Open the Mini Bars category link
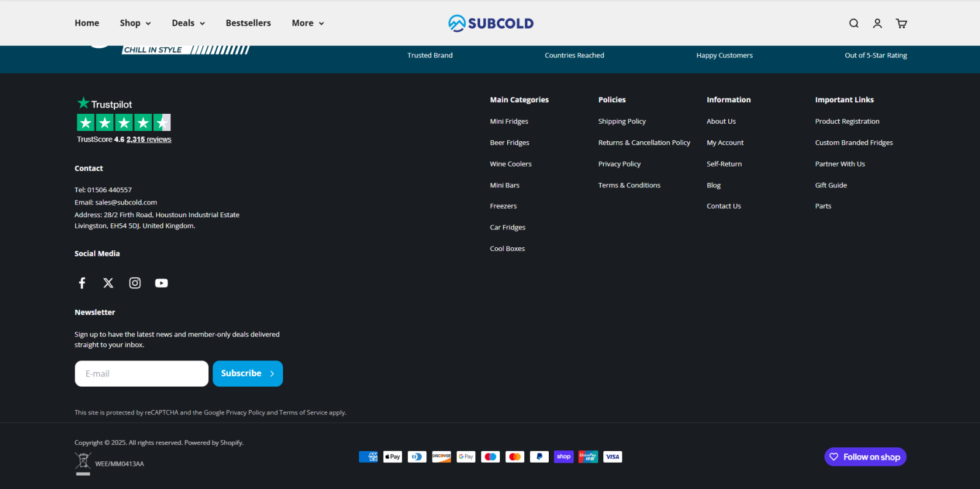Screen dimensions: 980x489 pyautogui.click(x=505, y=185)
